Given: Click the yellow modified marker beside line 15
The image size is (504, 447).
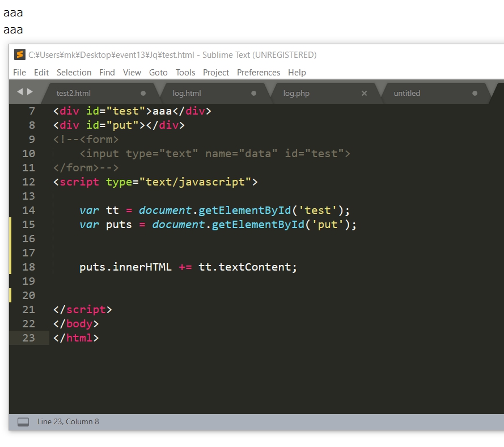Looking at the screenshot, I should (x=9, y=224).
